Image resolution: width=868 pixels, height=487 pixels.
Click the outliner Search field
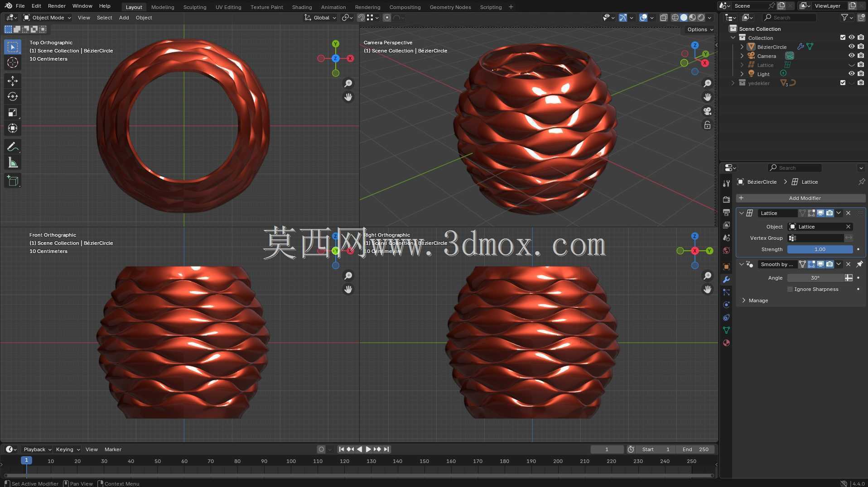[x=790, y=18]
